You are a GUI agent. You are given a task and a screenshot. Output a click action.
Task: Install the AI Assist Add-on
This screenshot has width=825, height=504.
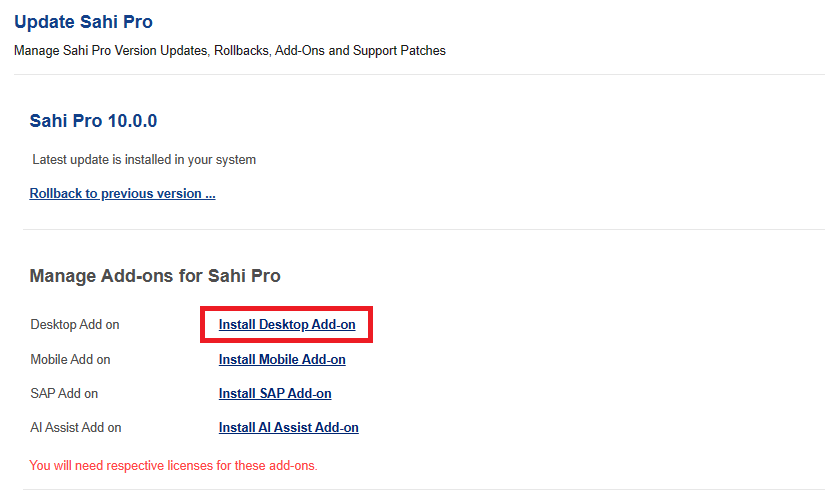[288, 427]
